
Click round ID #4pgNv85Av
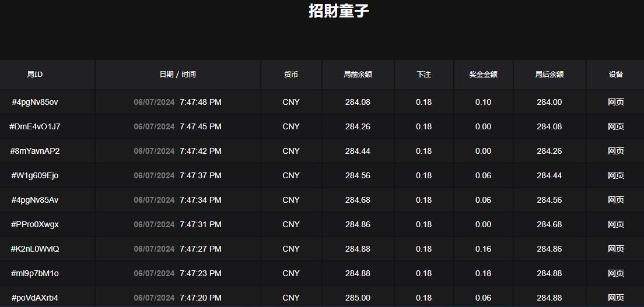35,200
